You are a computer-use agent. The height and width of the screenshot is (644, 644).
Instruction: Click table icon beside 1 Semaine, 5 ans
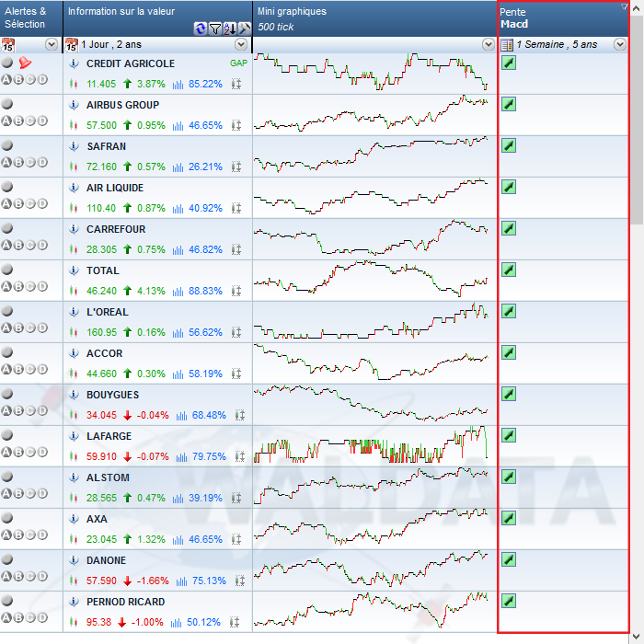(507, 44)
